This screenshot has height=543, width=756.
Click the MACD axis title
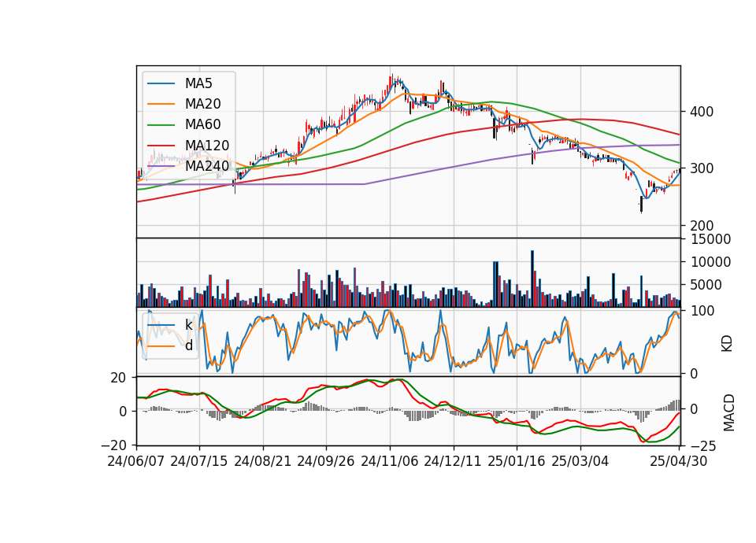[729, 412]
